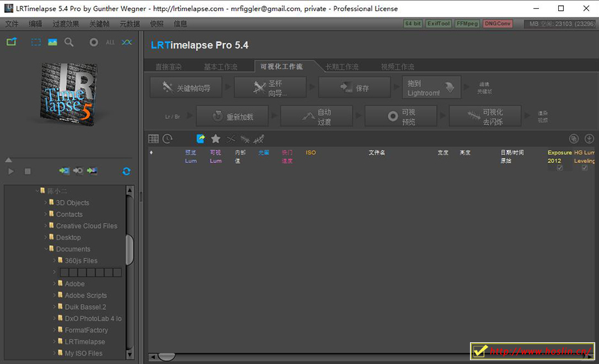This screenshot has height=364, width=599.
Task: Click the rising curve chart icon
Action: tap(259, 139)
